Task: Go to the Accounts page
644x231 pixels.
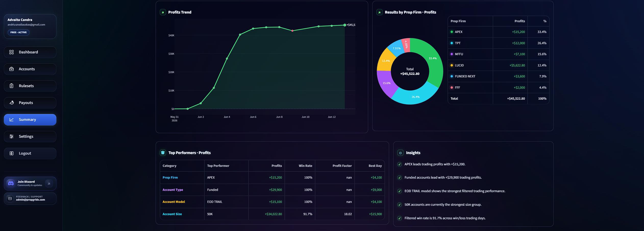Action: click(x=30, y=69)
